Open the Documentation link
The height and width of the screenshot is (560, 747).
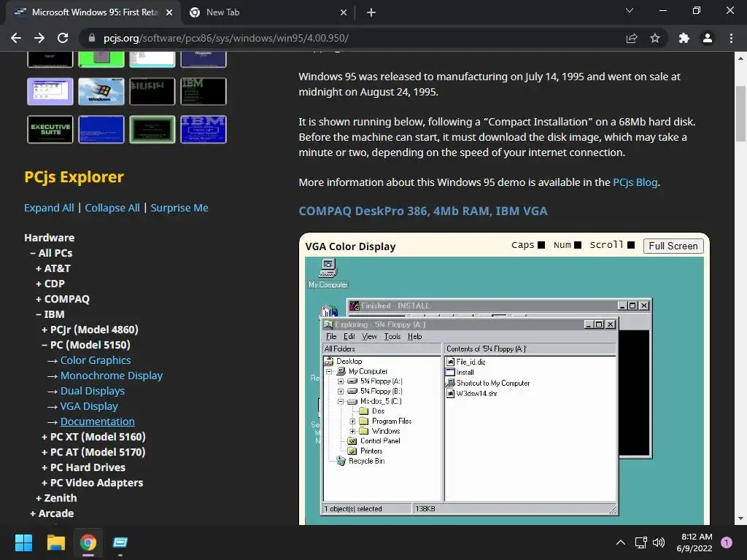[x=97, y=421]
